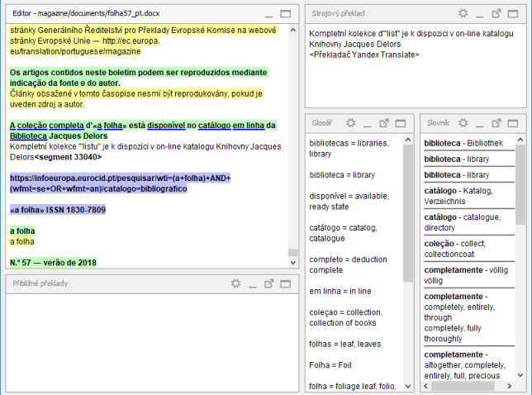Maximize the Strojový překlad pane
532x395 pixels.
(x=513, y=13)
